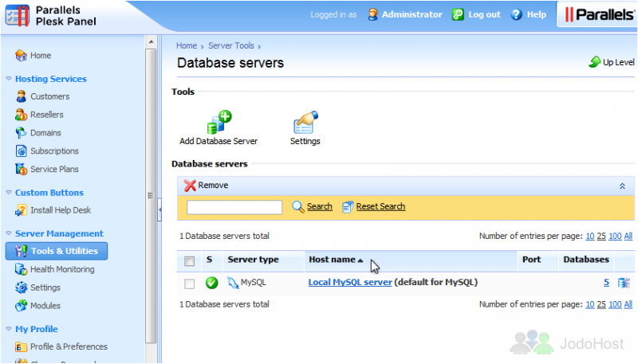Show 100 entries per page, top pager
The height and width of the screenshot is (364, 638).
click(x=615, y=236)
